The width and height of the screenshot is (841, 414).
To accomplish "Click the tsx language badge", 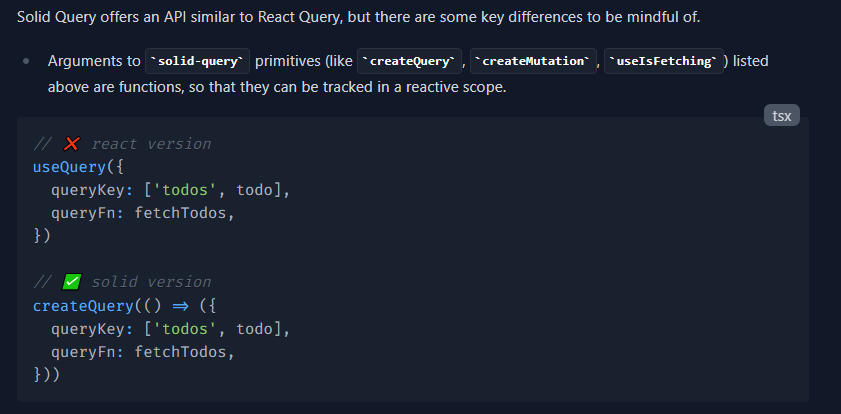I will 781,116.
